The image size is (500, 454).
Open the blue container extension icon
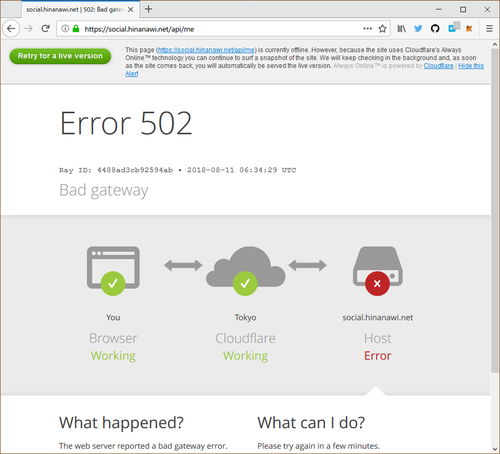[x=453, y=28]
